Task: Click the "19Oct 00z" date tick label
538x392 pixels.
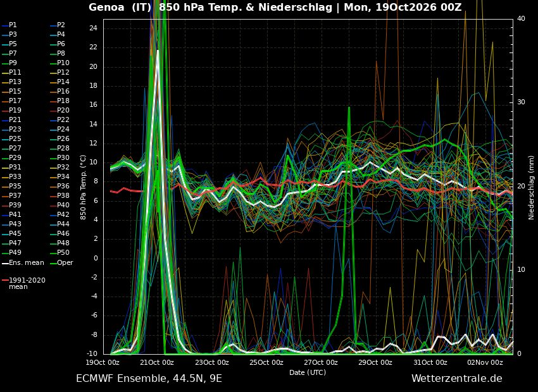Action: click(103, 362)
